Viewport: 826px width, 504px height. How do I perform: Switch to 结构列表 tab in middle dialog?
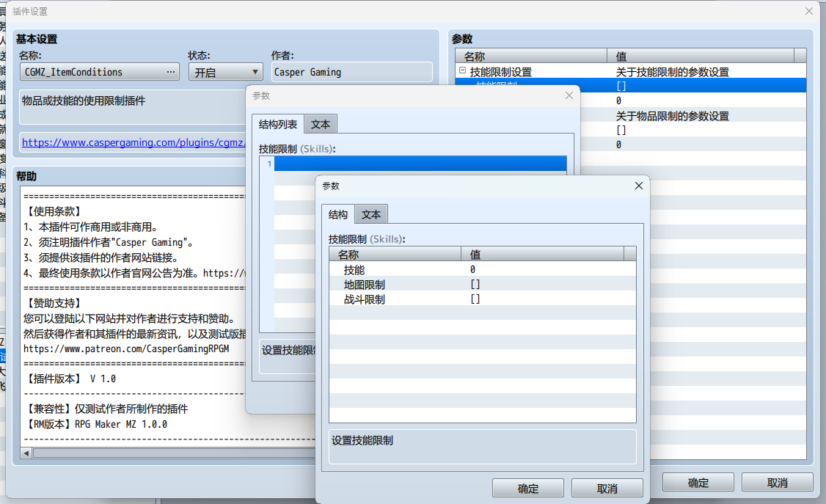point(277,124)
